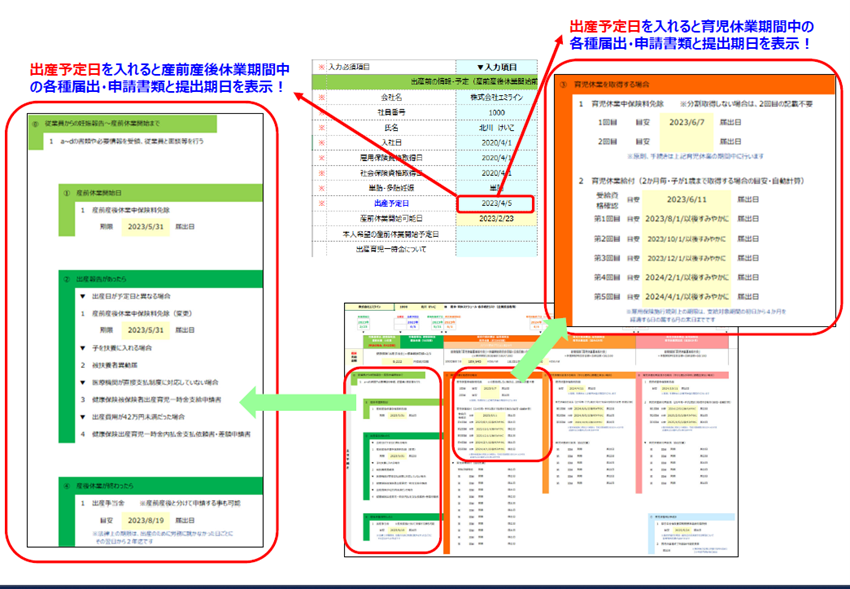Select the 1回目 目安 date 2023/6/7

pos(686,122)
